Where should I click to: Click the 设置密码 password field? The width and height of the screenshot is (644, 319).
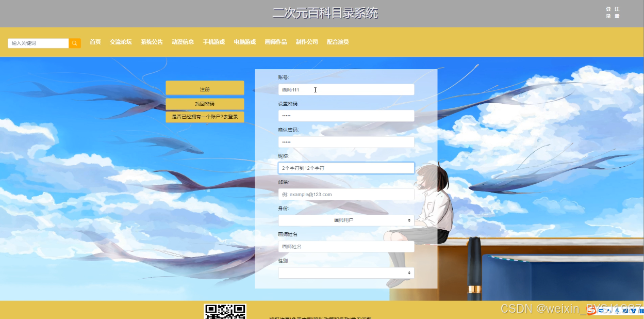point(346,116)
